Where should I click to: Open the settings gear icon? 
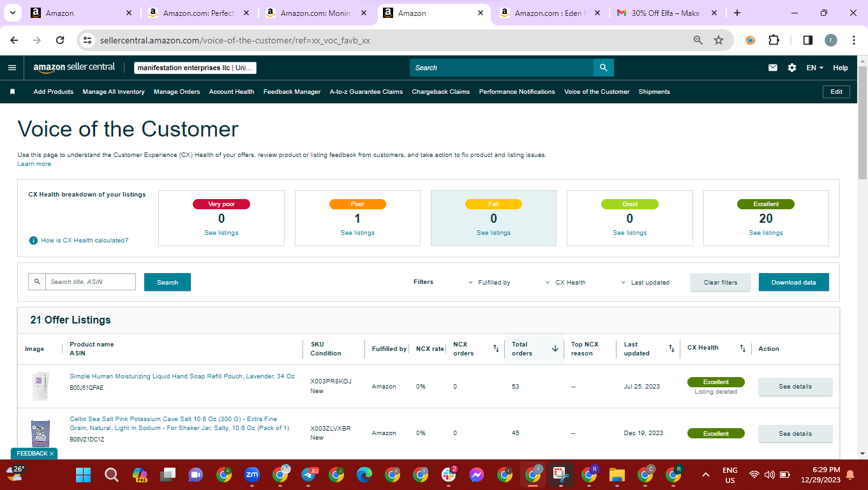[x=792, y=68]
